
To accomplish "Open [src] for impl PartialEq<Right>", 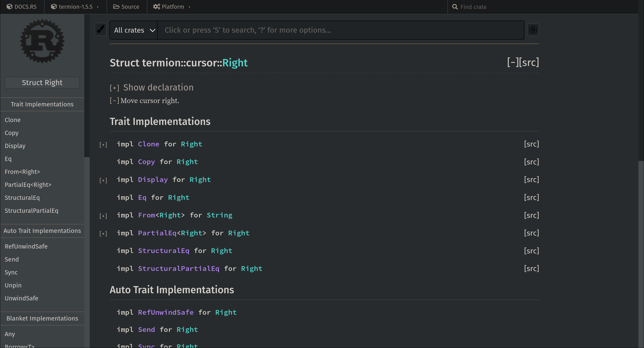I will point(532,233).
